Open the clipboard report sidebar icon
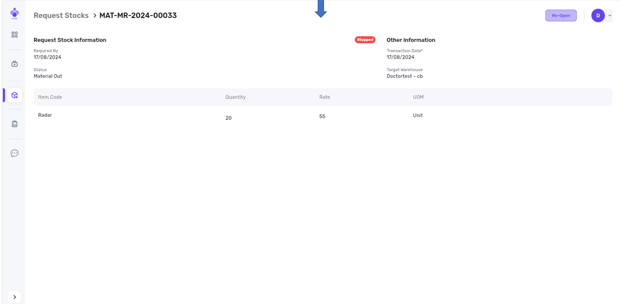 coord(14,124)
